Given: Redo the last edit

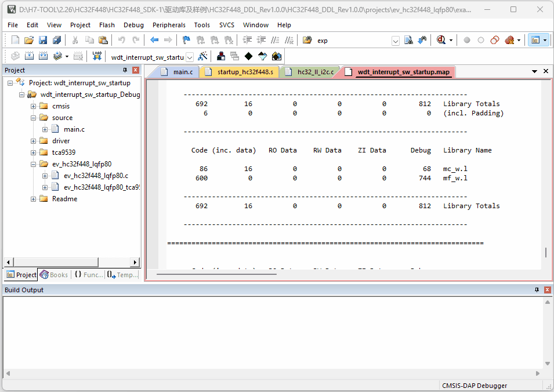Looking at the screenshot, I should (136, 40).
